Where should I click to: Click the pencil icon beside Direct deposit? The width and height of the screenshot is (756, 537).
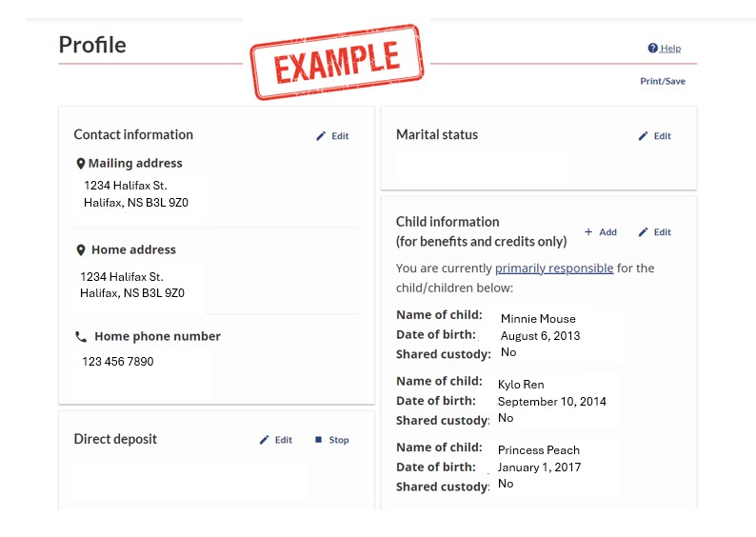point(265,440)
